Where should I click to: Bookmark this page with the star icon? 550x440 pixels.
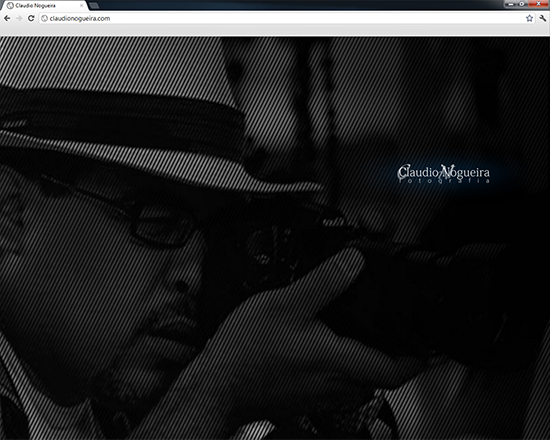tap(529, 18)
